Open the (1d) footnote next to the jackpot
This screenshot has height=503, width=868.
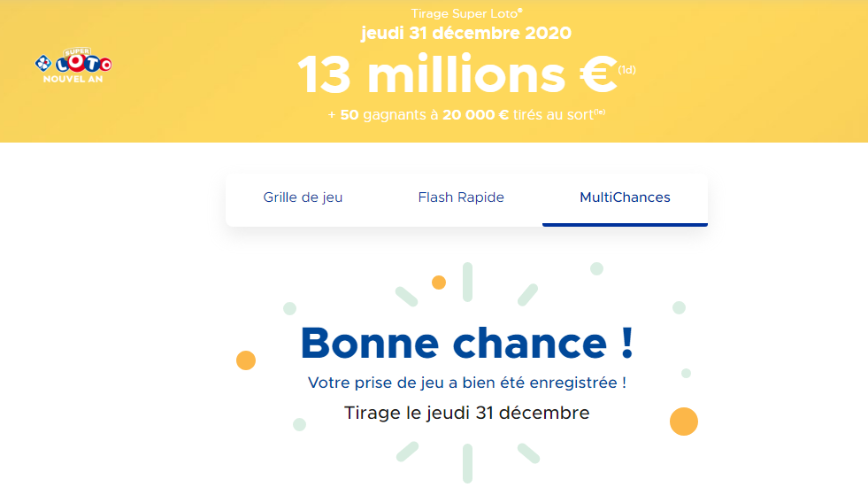tap(626, 70)
